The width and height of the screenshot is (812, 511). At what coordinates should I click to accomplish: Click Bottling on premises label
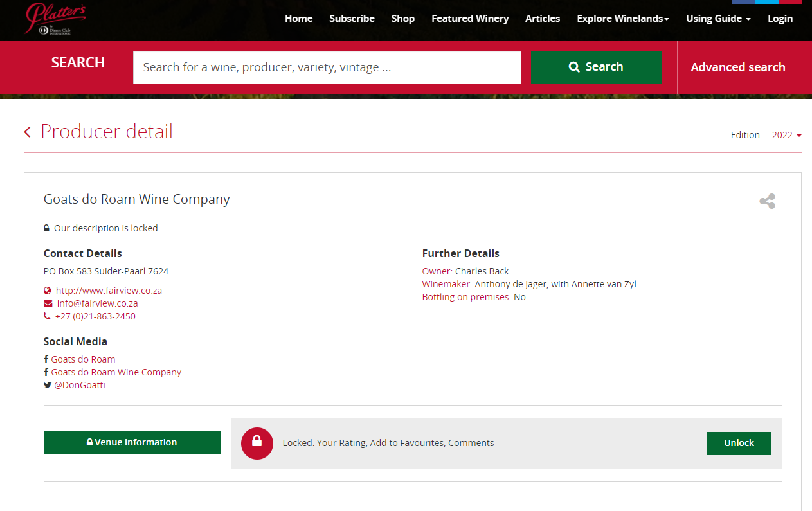pyautogui.click(x=467, y=297)
